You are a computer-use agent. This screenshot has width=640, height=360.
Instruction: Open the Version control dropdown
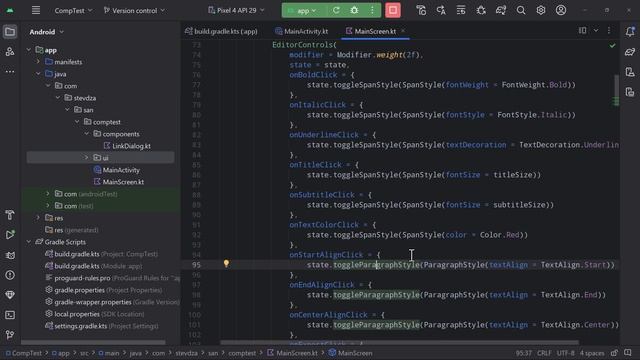click(134, 11)
